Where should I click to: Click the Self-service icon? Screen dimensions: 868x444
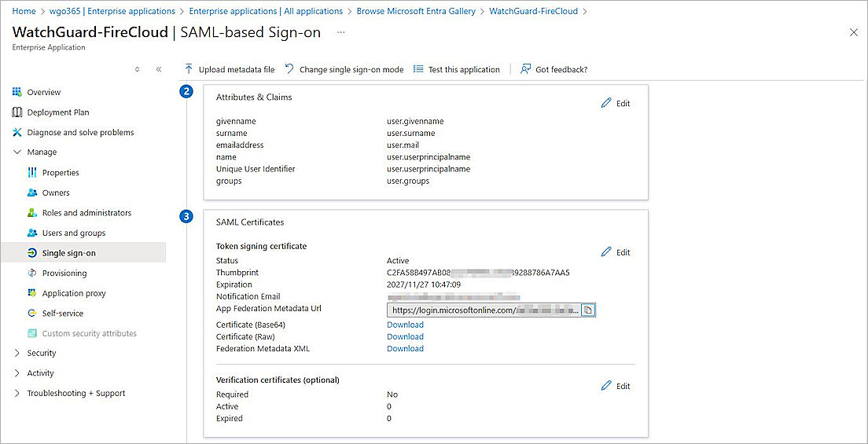(32, 314)
